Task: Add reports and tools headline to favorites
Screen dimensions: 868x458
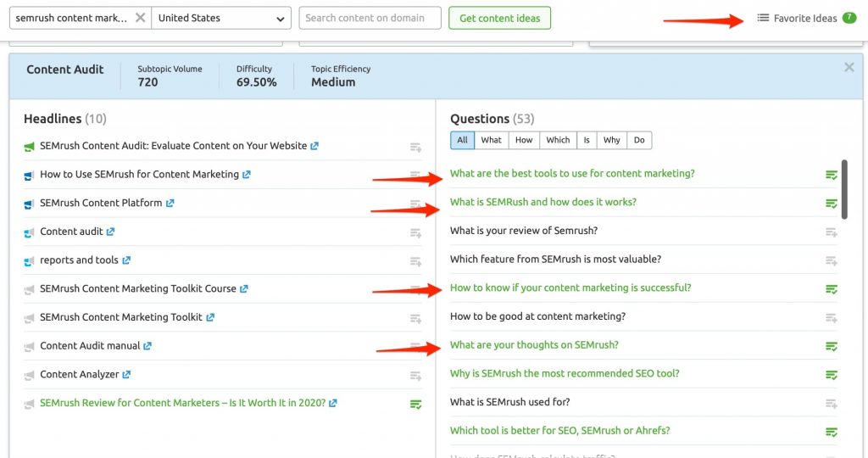Action: pyautogui.click(x=415, y=261)
